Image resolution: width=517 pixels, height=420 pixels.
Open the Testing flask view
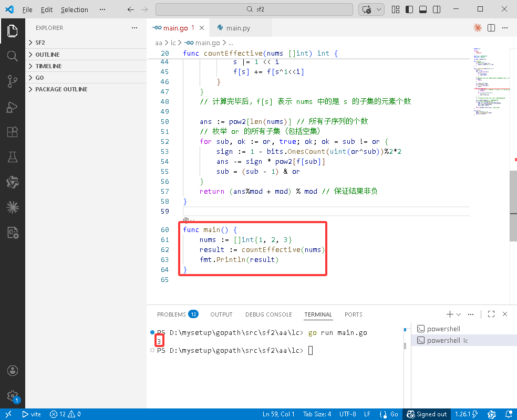pos(13,157)
